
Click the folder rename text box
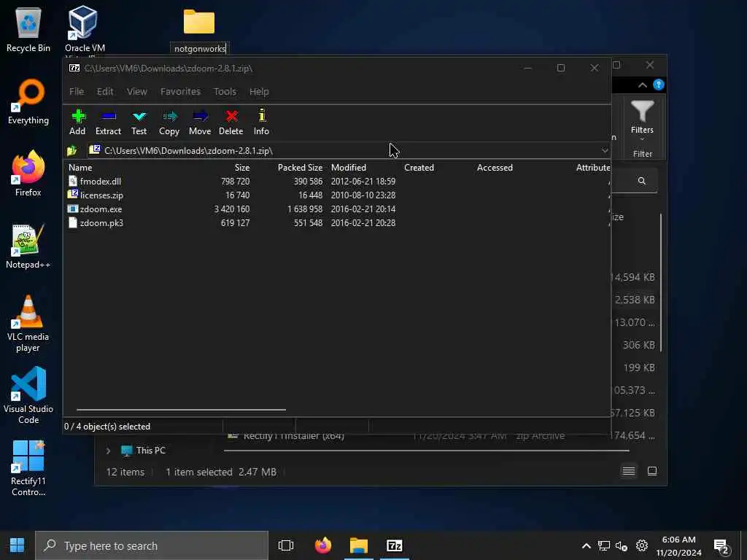[200, 49]
